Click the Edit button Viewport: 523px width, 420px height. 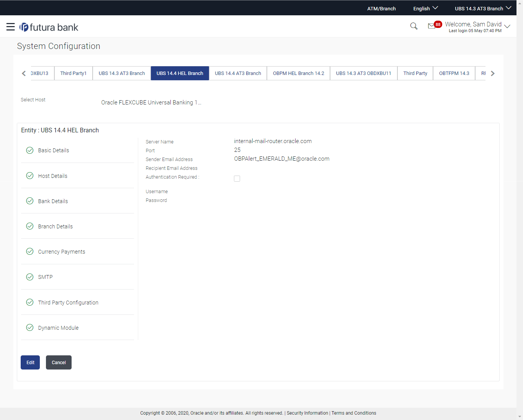click(30, 362)
